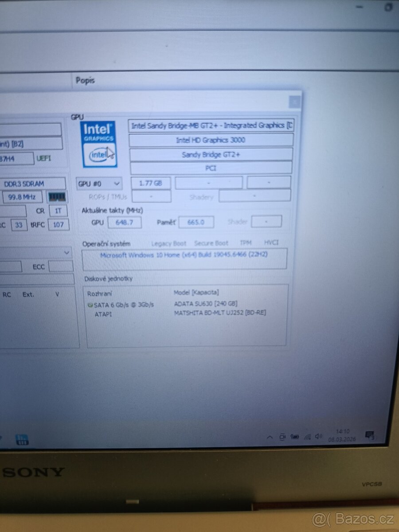This screenshot has width=399, height=532.
Task: Click the Intel Graphics logo
Action: click(99, 144)
